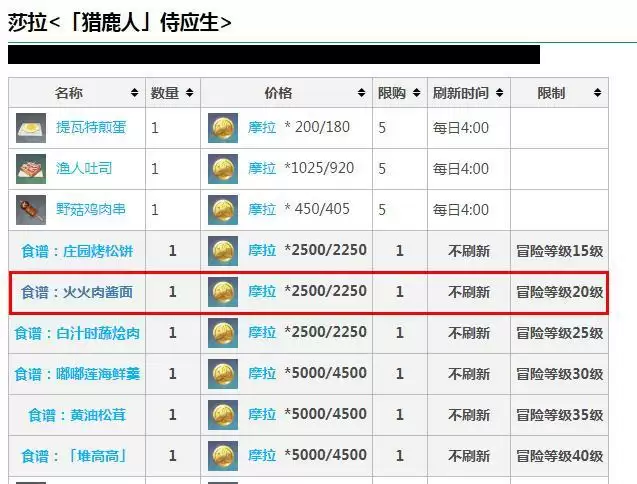Sort table by 名称 column arrows
Image resolution: width=637 pixels, height=484 pixels.
134,93
